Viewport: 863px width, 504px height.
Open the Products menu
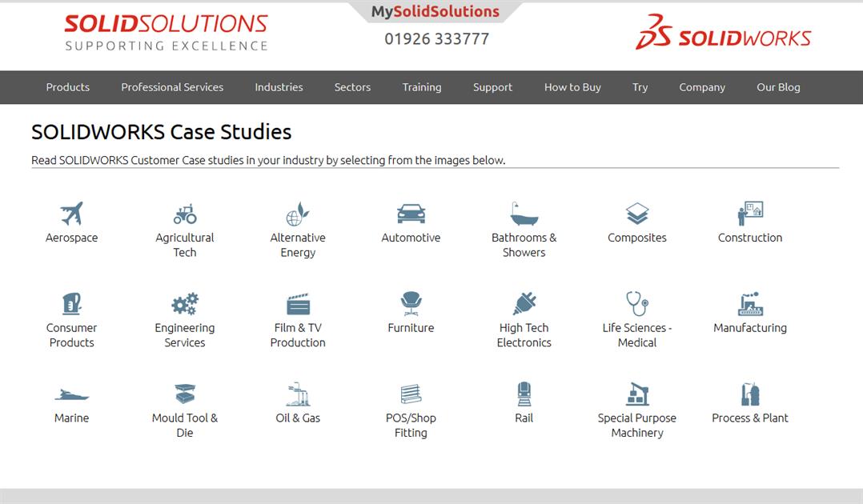coord(67,87)
